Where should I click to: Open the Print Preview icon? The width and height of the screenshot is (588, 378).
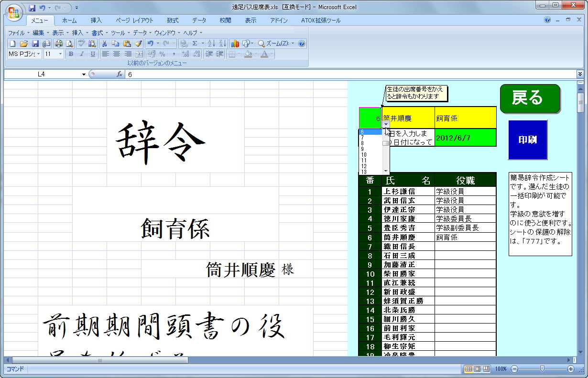click(x=69, y=43)
